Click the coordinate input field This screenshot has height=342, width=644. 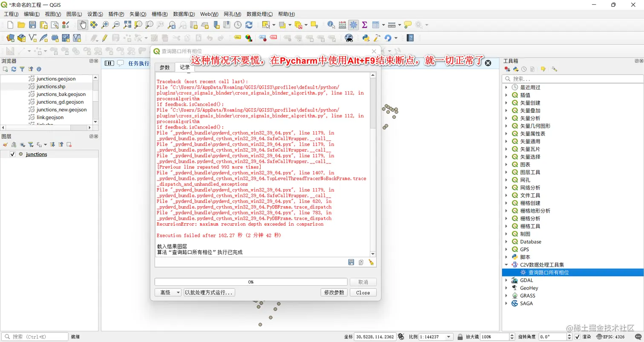point(375,336)
